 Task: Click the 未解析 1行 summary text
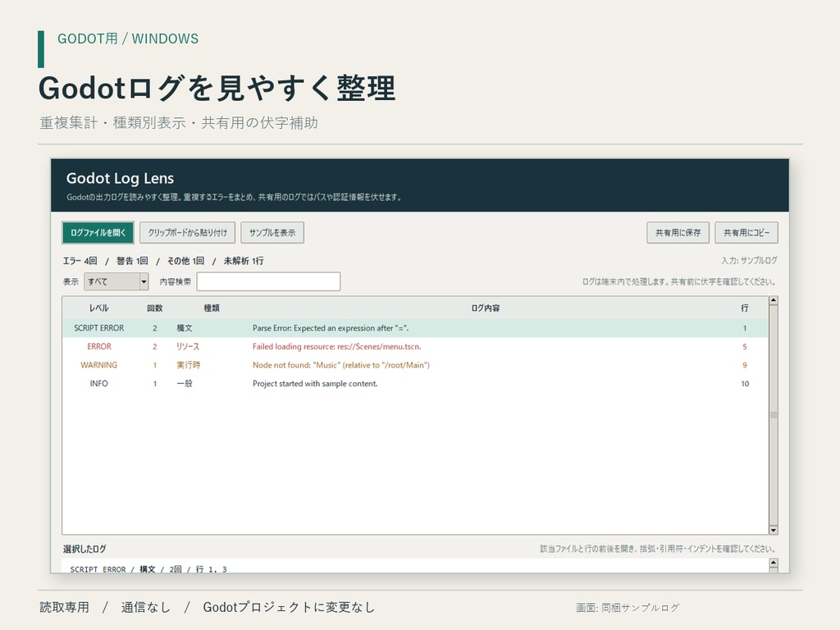coord(244,261)
